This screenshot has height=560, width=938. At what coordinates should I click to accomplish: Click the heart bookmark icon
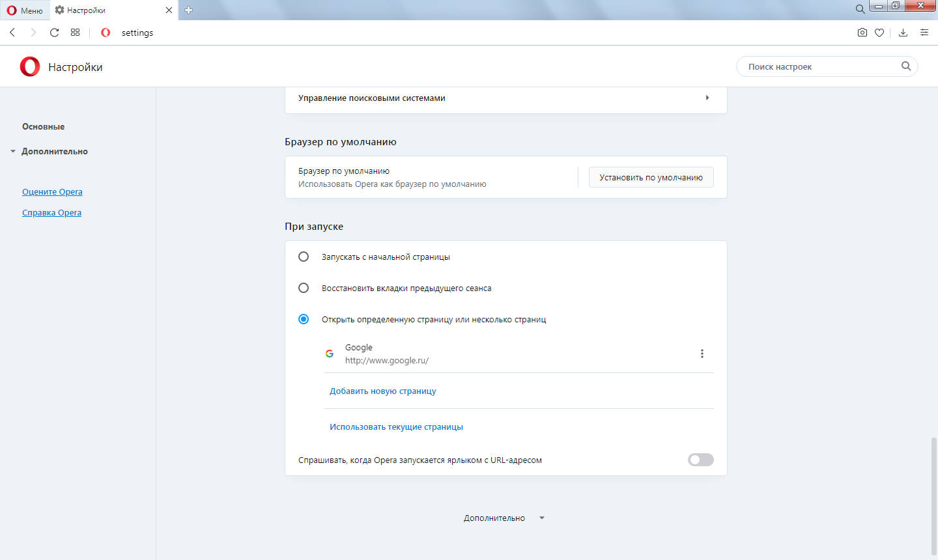pos(879,33)
